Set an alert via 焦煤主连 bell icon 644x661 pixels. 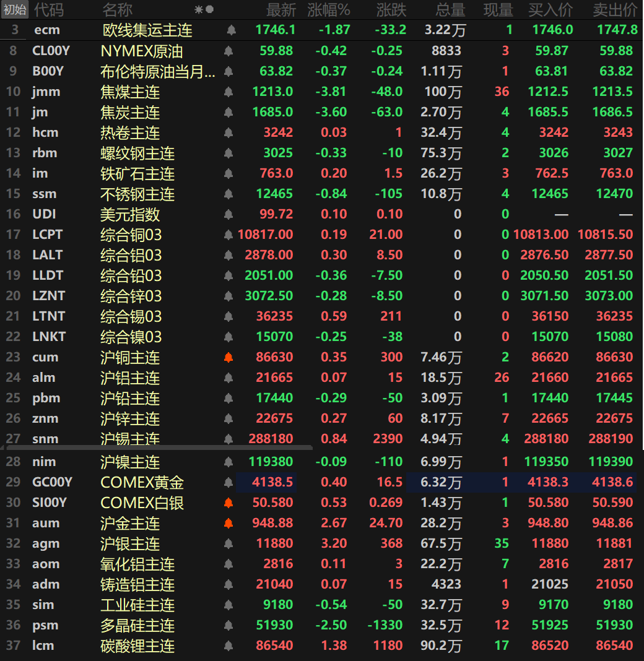[x=228, y=92]
